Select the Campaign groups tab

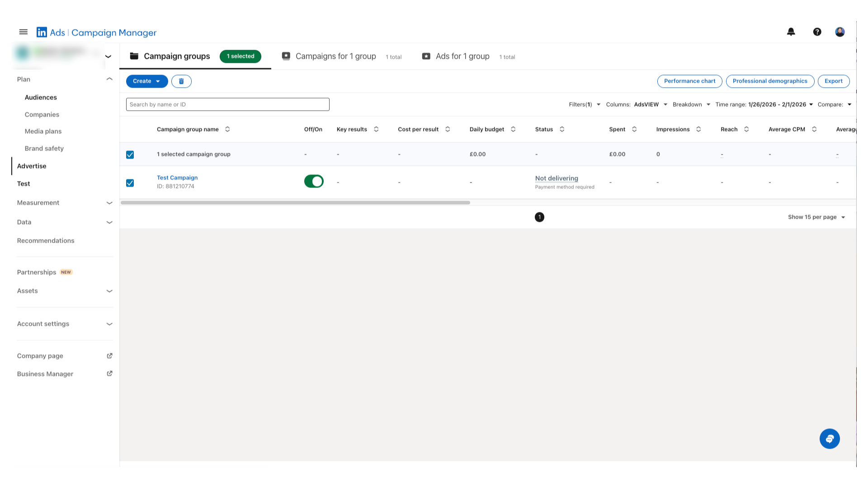[195, 56]
